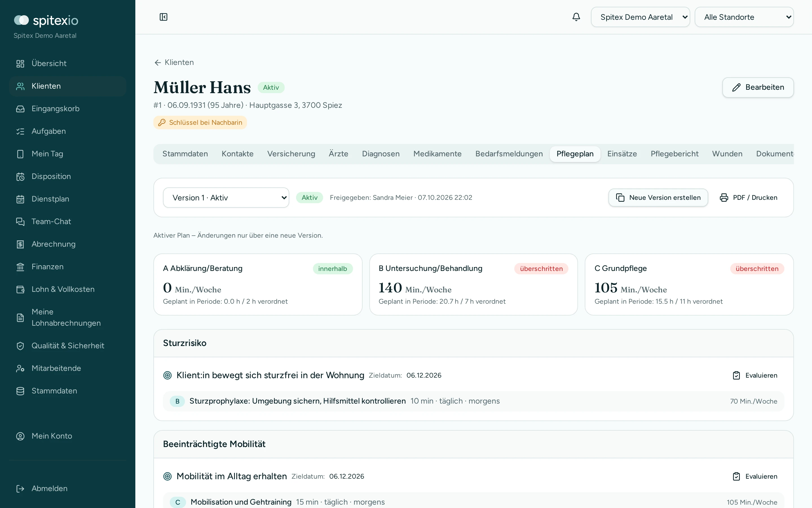Open Mitarbeitende staff page
Screen dimensions: 812x508
[x=67, y=368]
